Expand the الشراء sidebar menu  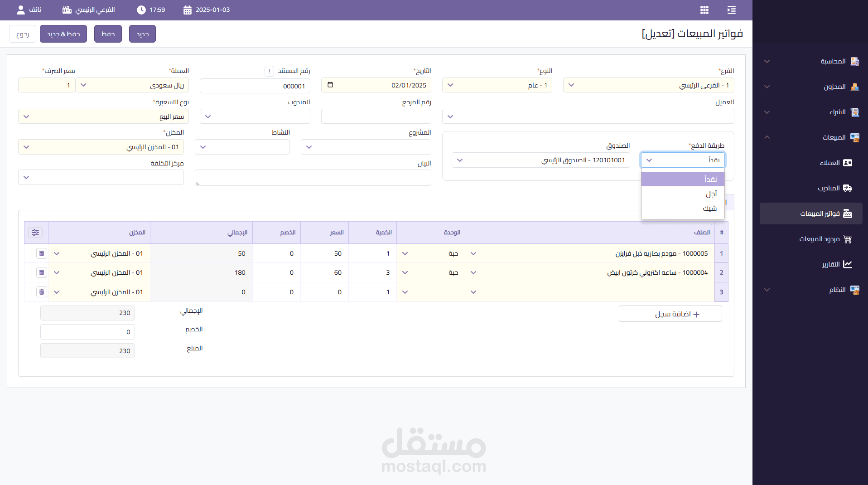(767, 112)
